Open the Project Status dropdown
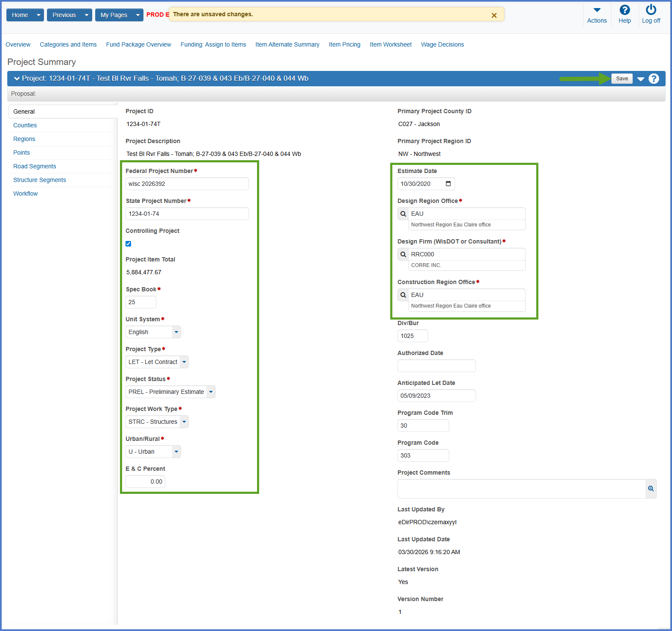Viewport: 672px width, 631px height. click(x=211, y=392)
